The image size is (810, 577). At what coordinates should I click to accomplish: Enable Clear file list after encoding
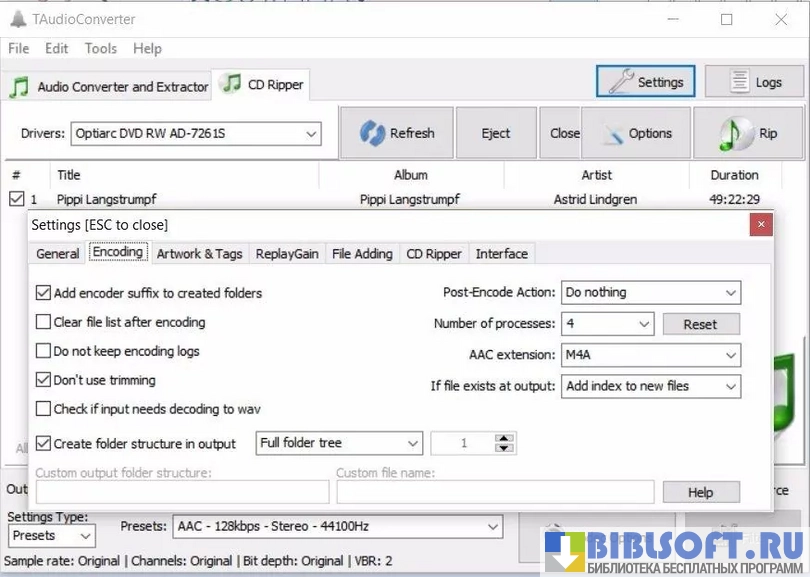(x=44, y=322)
